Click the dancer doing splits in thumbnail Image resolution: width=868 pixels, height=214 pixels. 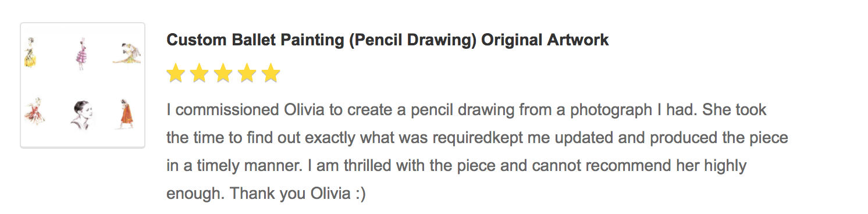(127, 52)
